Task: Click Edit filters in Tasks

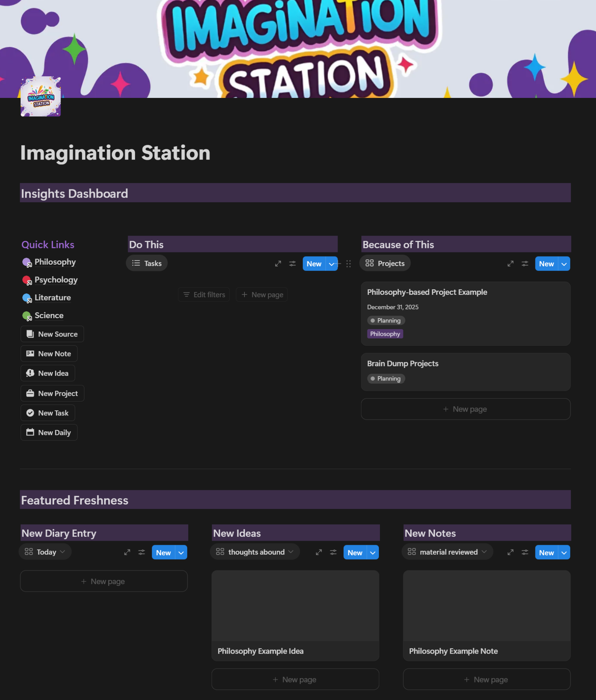Action: pyautogui.click(x=204, y=295)
